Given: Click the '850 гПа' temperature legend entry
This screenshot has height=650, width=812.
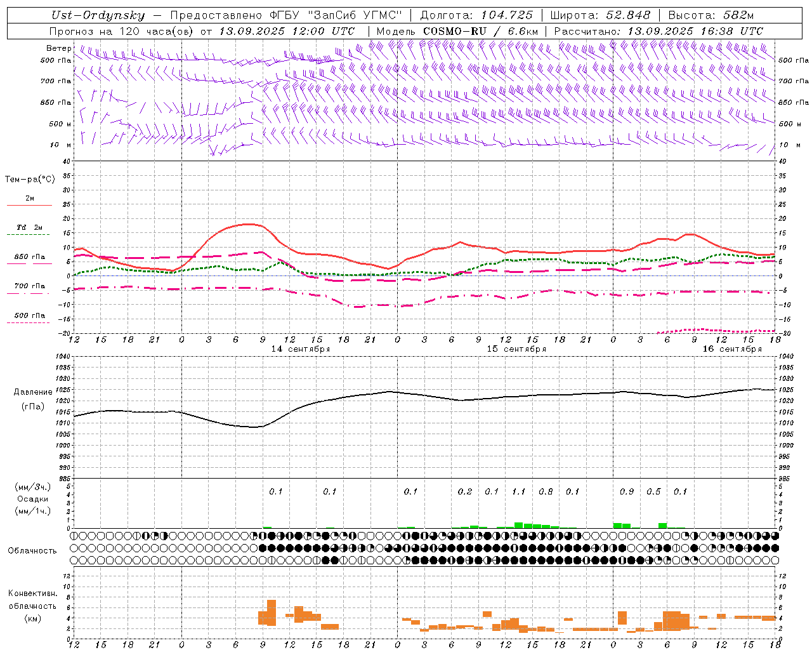Looking at the screenshot, I should pos(30,257).
